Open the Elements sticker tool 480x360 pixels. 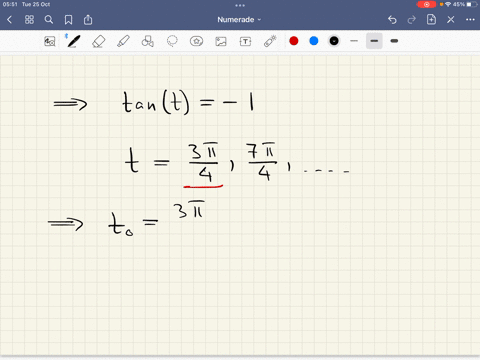tap(196, 41)
